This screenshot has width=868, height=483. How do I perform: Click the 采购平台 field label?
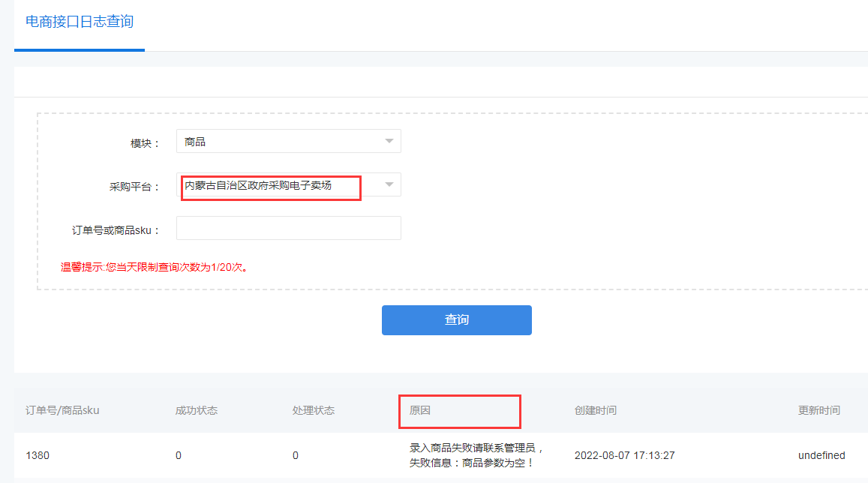pyautogui.click(x=134, y=187)
